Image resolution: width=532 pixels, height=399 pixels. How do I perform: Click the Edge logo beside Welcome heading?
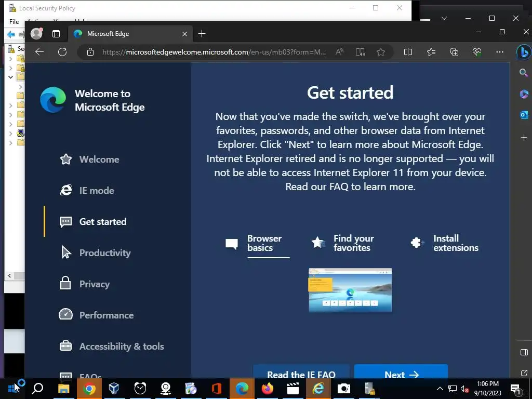click(x=53, y=100)
